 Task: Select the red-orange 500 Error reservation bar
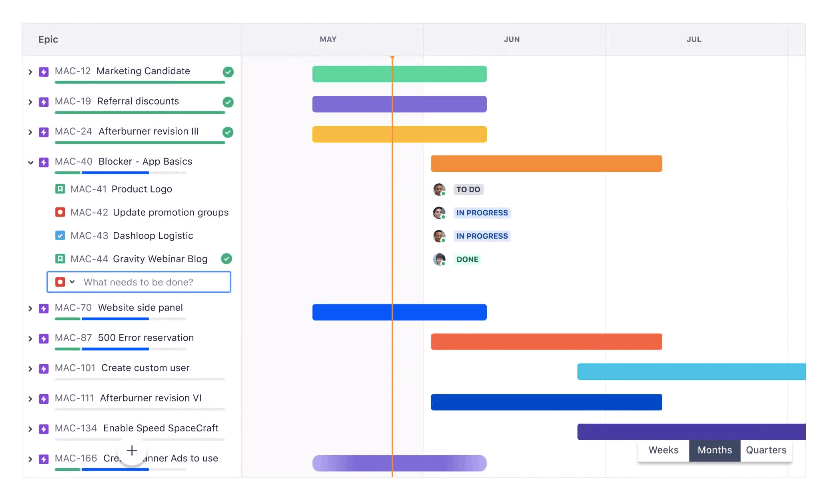(x=546, y=342)
